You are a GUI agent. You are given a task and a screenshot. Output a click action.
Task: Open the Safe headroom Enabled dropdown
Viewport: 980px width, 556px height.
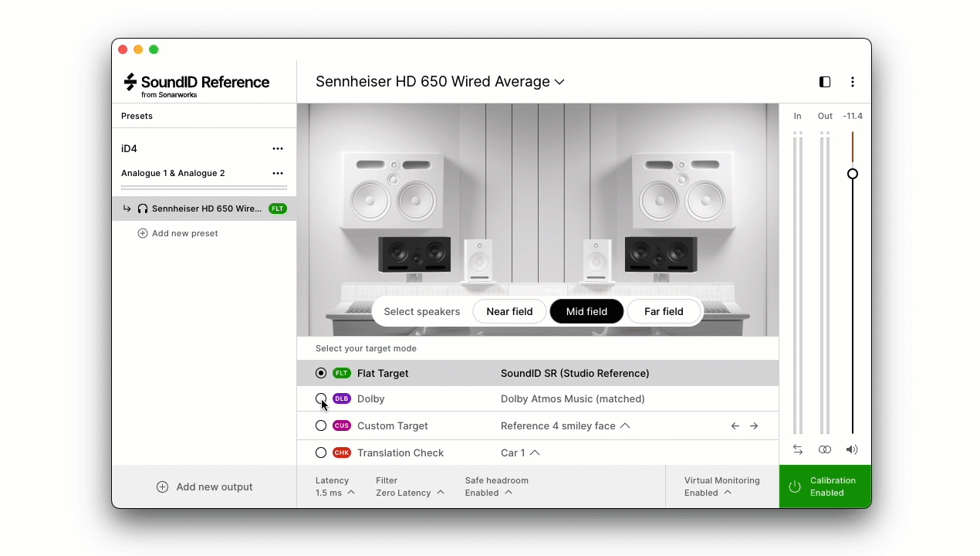(496, 486)
